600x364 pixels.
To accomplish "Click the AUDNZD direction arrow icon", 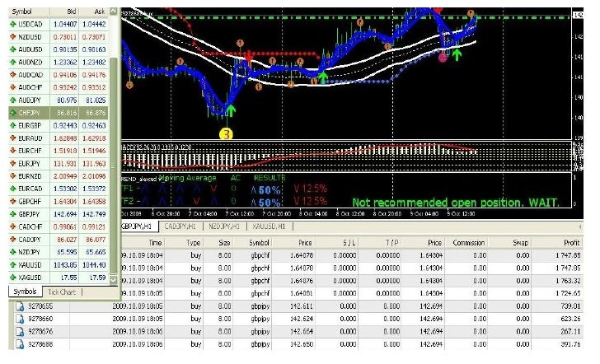I will (x=12, y=62).
